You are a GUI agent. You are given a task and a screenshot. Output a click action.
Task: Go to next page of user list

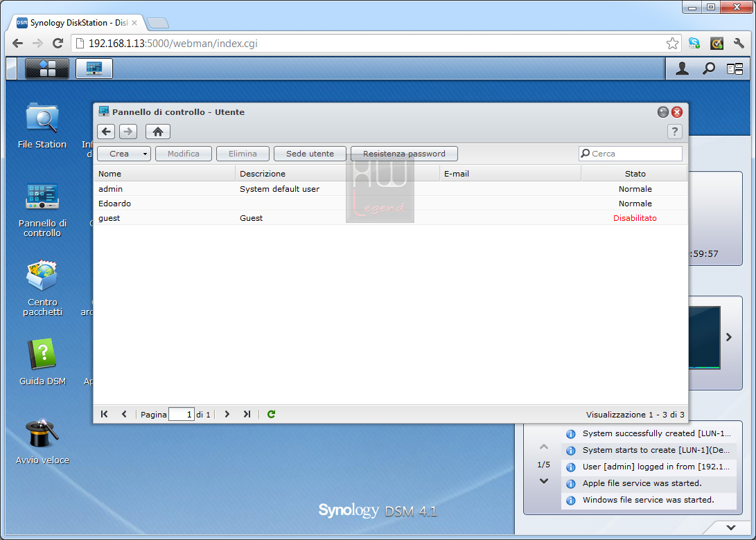click(227, 414)
